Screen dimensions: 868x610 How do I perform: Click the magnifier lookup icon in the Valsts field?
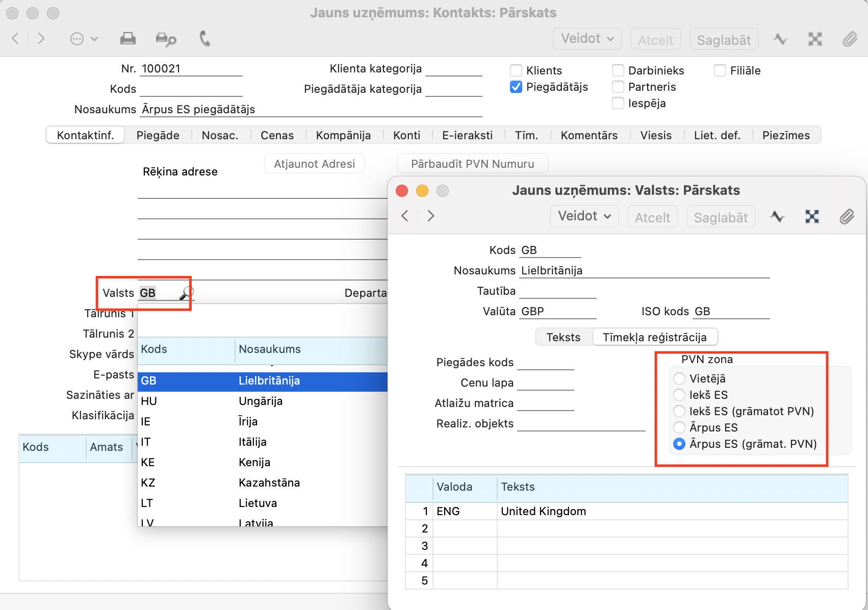click(186, 293)
